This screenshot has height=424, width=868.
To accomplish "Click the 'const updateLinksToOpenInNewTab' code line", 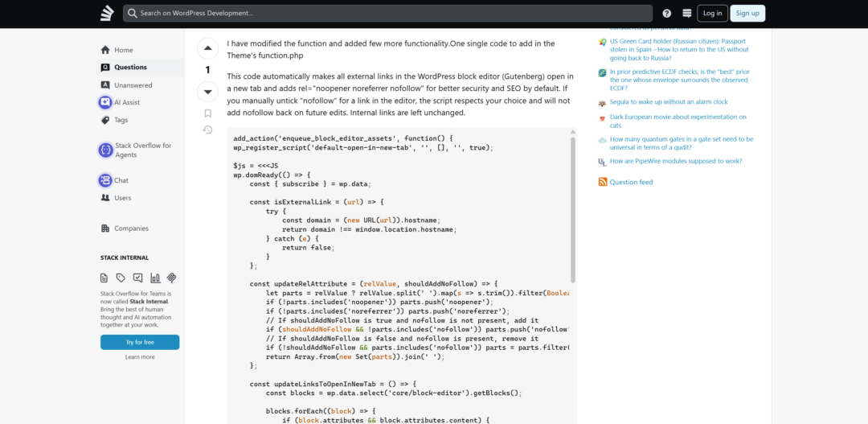I will [x=333, y=384].
